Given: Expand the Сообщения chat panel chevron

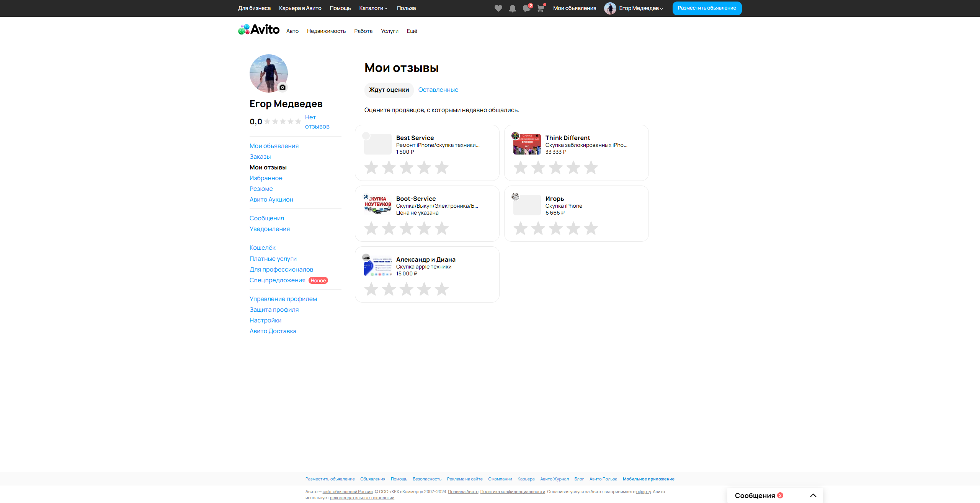Looking at the screenshot, I should tap(813, 495).
